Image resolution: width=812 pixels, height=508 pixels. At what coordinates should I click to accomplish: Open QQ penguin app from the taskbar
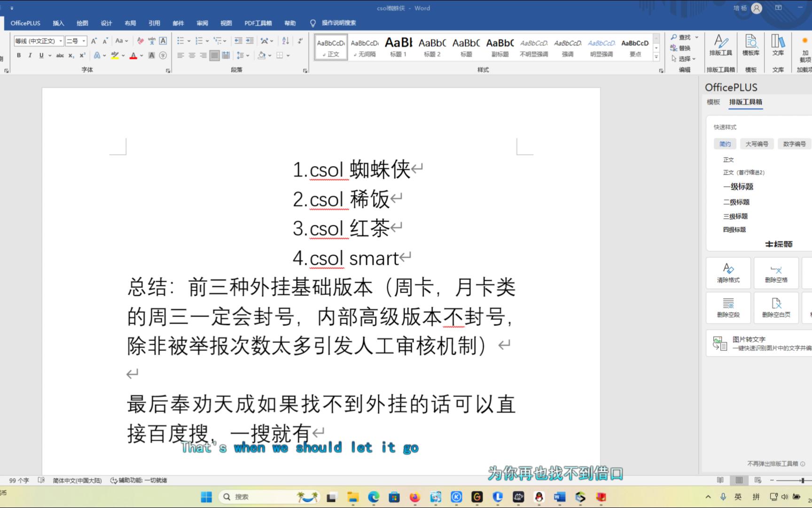539,497
